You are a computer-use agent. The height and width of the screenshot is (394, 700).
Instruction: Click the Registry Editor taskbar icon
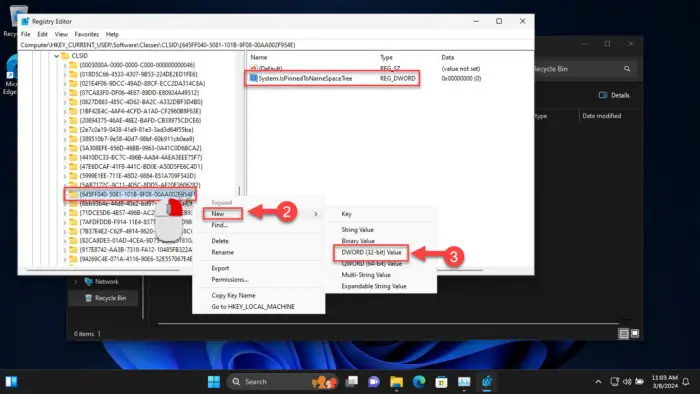point(487,382)
